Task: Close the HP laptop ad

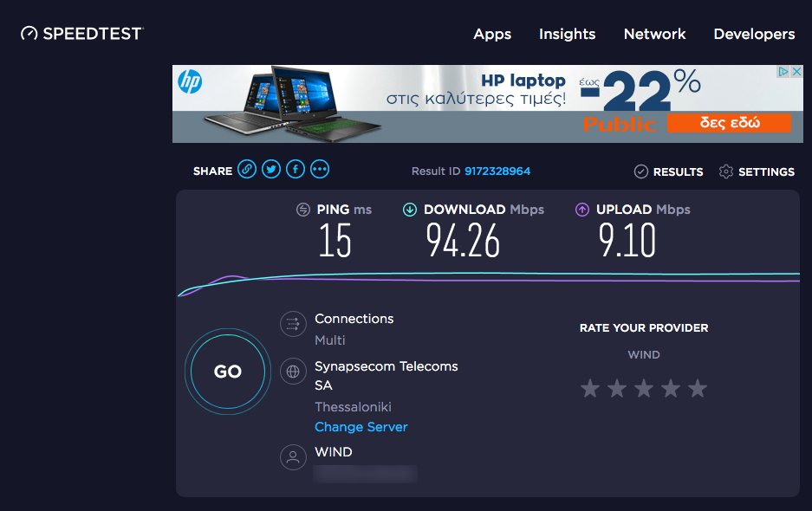Action: [797, 72]
